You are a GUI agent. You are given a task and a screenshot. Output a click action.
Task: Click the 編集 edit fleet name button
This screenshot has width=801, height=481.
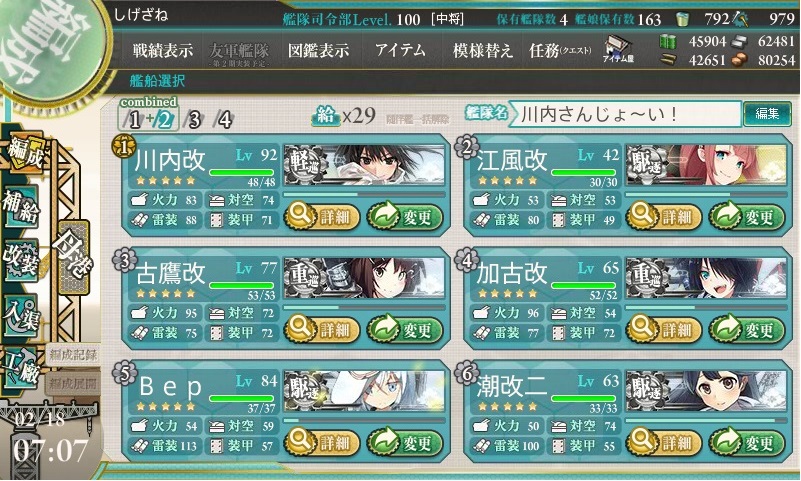[767, 113]
